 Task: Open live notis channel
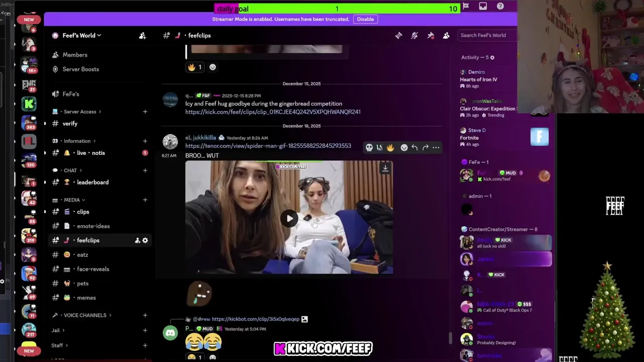[x=91, y=153]
